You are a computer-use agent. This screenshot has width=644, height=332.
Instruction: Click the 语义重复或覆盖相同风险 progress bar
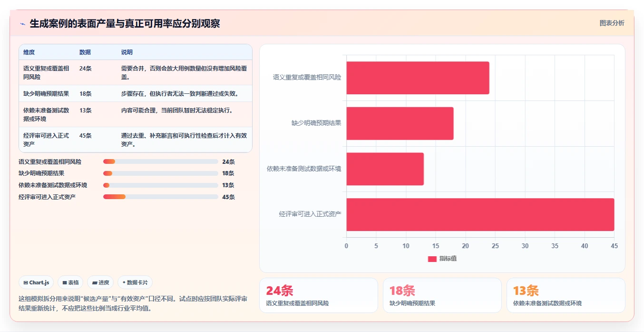pyautogui.click(x=161, y=161)
